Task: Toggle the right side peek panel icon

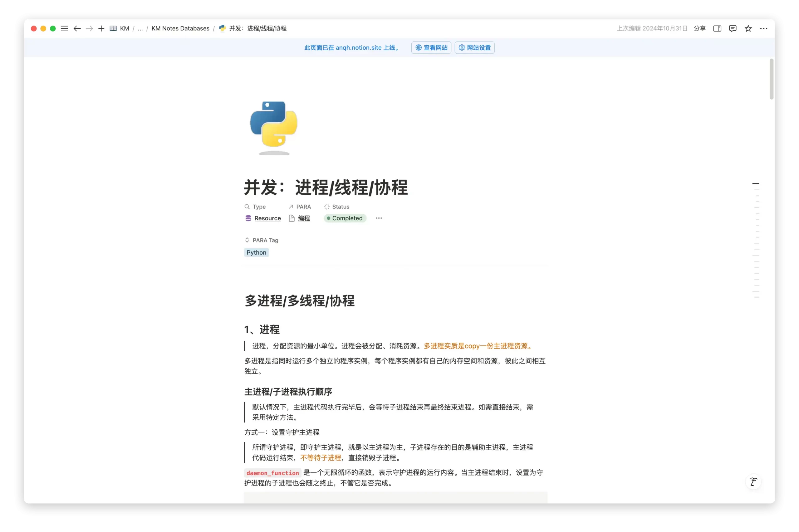Action: 717,28
